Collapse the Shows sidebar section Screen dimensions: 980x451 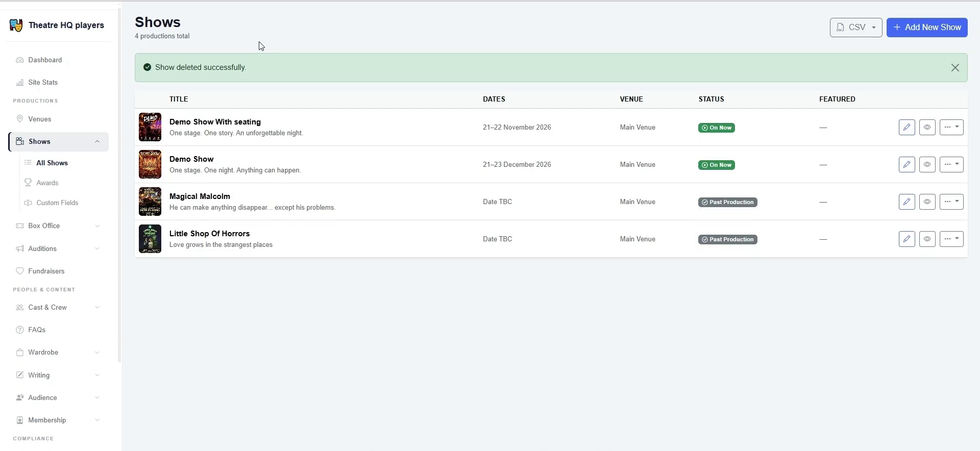coord(59,141)
